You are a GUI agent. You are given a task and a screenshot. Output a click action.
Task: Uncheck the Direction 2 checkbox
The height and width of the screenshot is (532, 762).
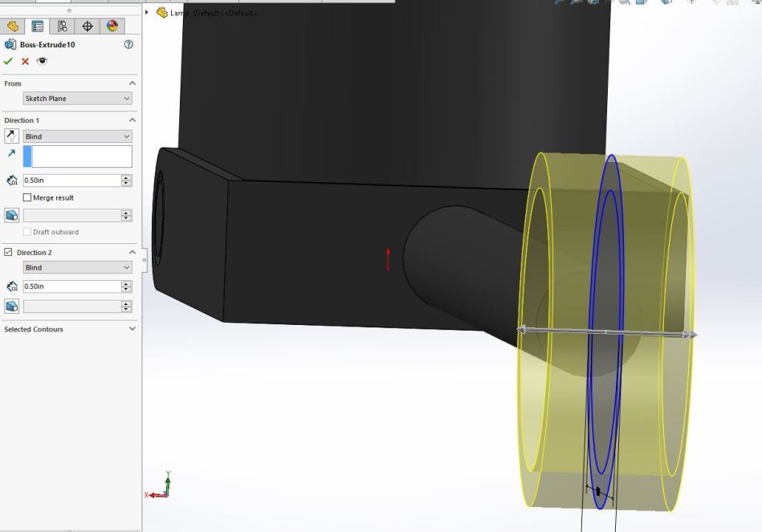[9, 252]
